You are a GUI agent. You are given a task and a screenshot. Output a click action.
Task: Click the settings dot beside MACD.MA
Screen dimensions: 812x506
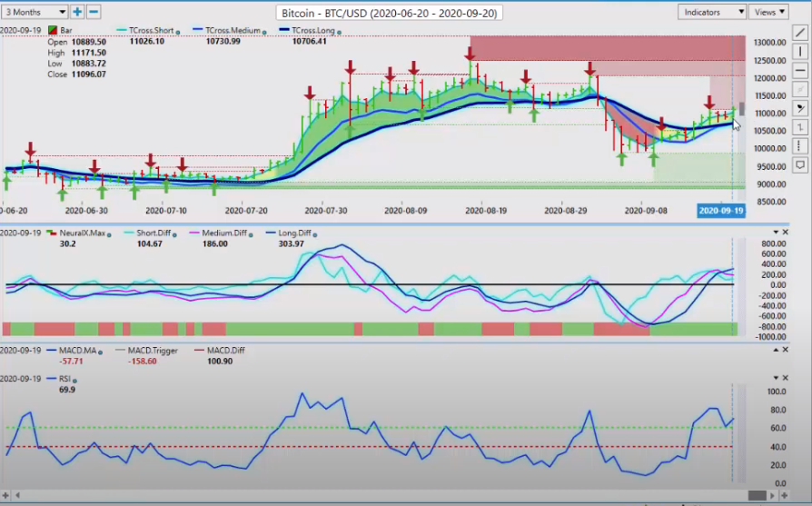pyautogui.click(x=100, y=352)
